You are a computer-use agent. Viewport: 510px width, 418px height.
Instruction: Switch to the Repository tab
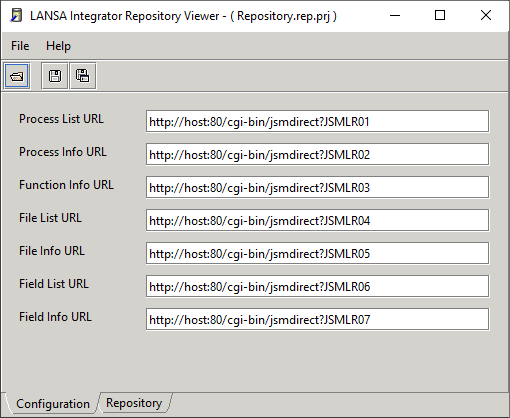pyautogui.click(x=134, y=403)
